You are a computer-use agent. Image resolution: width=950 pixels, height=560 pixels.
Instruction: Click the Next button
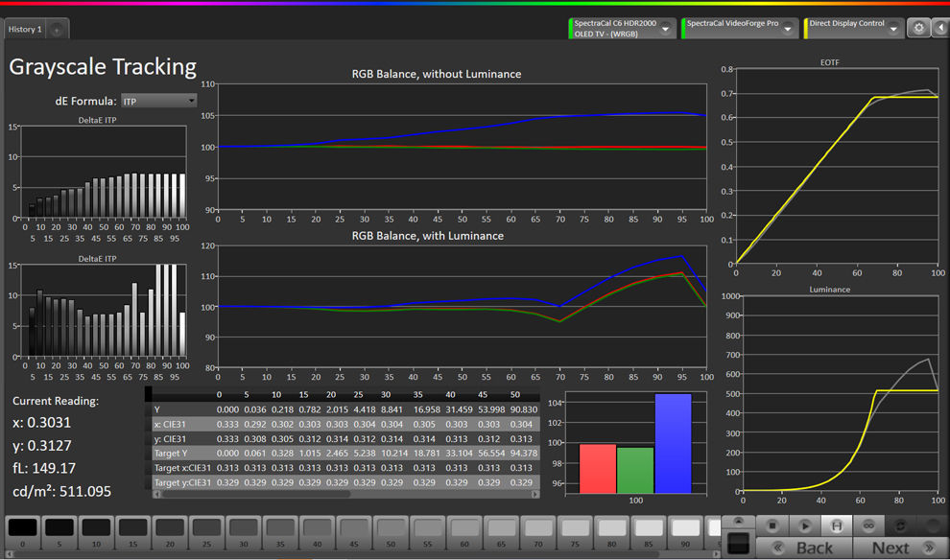point(901,548)
